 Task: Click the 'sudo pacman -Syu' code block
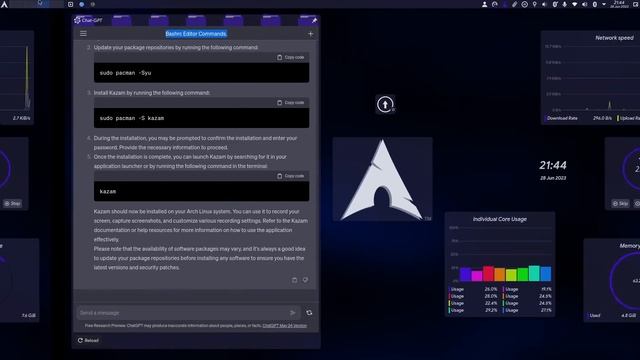[201, 73]
